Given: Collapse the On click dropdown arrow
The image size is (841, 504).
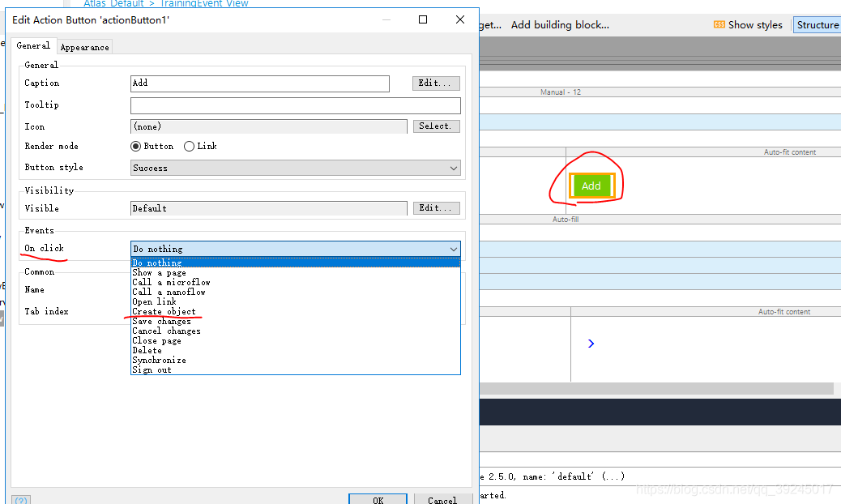Looking at the screenshot, I should (x=453, y=250).
